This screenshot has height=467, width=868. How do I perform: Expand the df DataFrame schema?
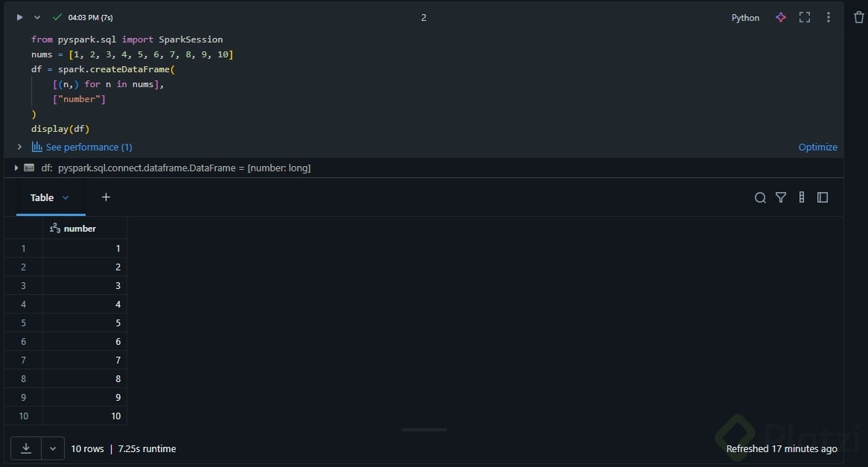[16, 168]
